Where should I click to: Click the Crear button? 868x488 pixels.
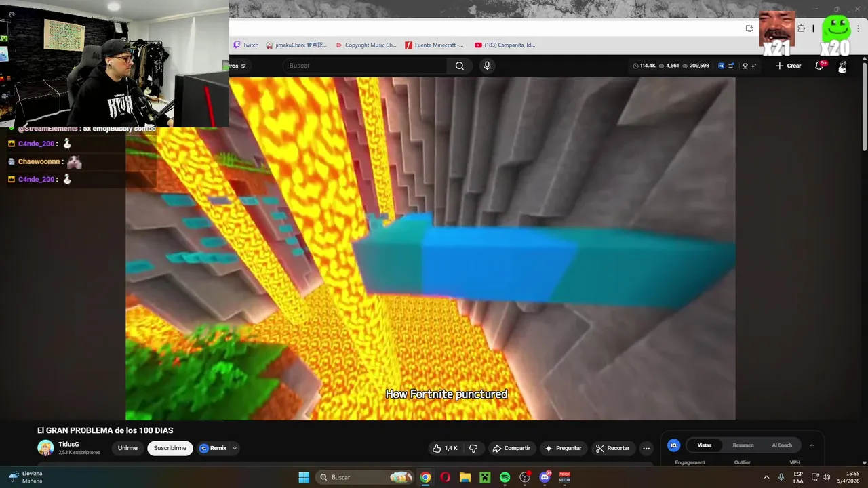point(789,66)
